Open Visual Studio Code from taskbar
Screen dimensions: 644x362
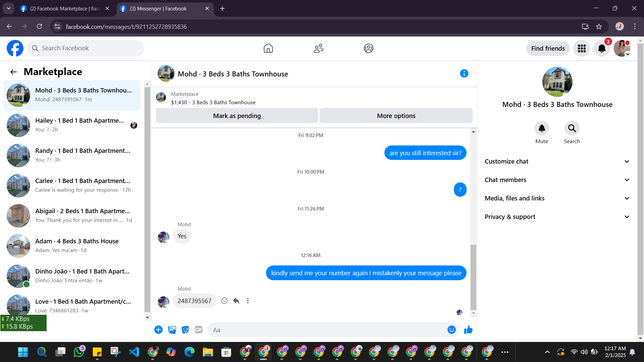tap(134, 352)
